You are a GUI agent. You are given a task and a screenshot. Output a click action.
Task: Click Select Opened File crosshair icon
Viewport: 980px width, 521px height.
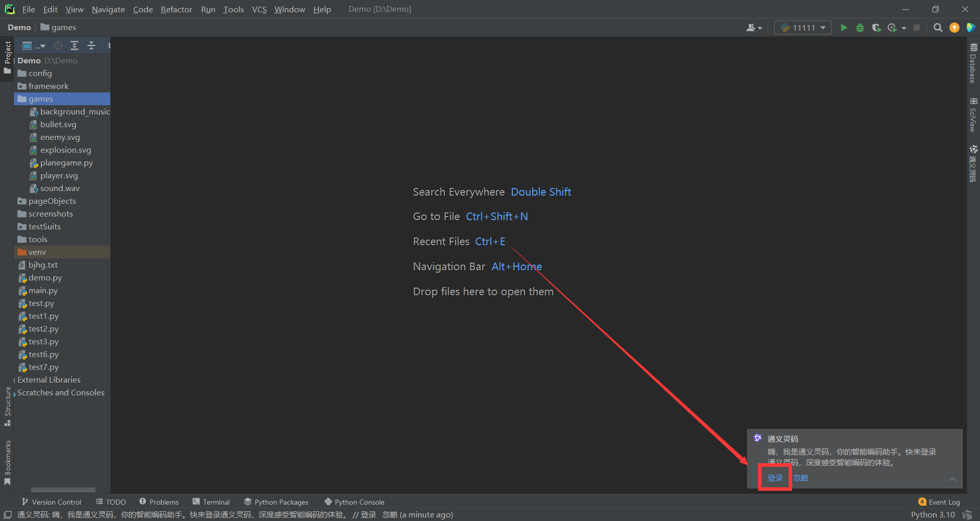tap(58, 46)
